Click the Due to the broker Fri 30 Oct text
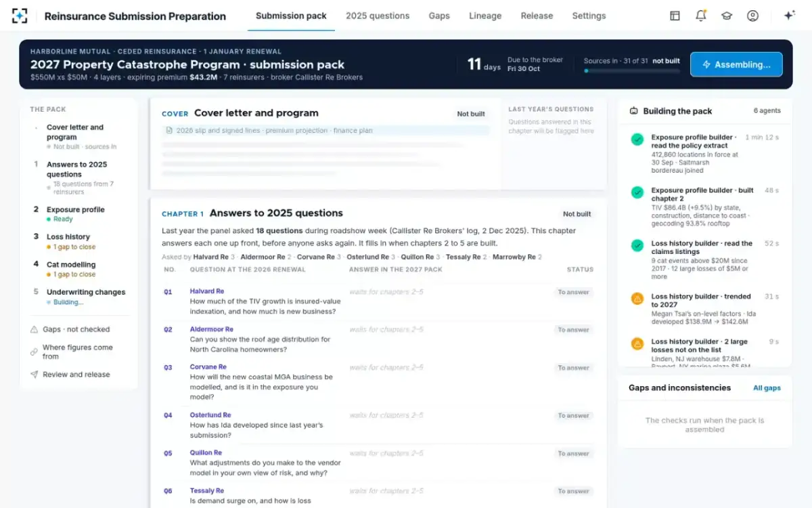Screen dimensions: 812x508 tap(535, 64)
